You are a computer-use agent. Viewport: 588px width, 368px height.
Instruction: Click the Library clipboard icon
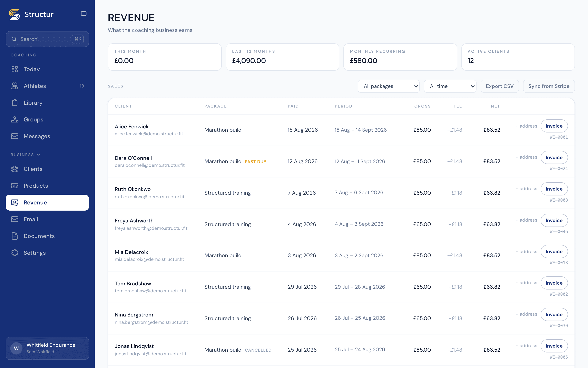14,103
